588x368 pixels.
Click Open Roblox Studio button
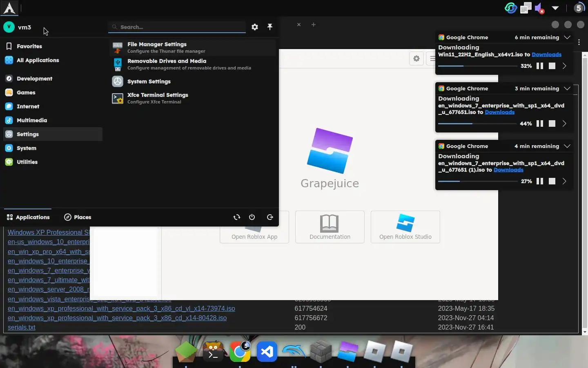[405, 227]
